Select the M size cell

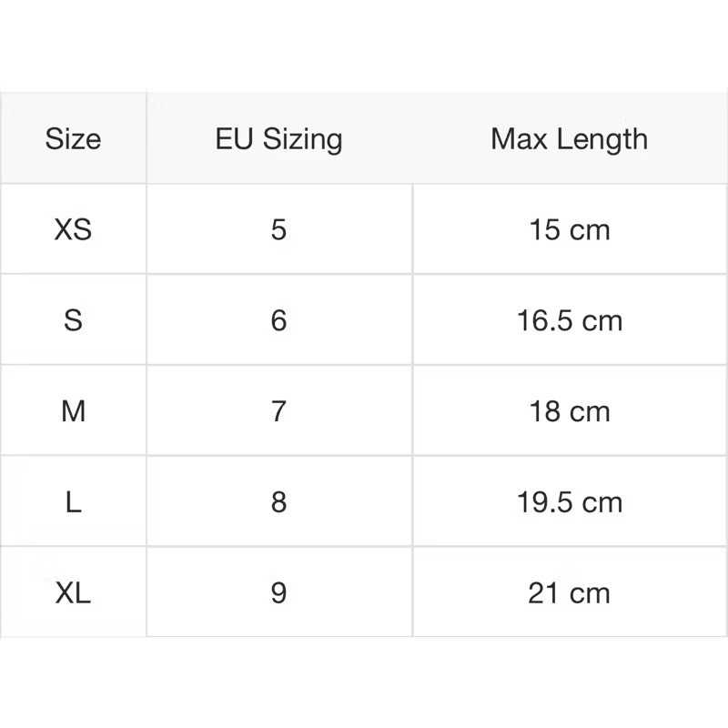click(73, 411)
